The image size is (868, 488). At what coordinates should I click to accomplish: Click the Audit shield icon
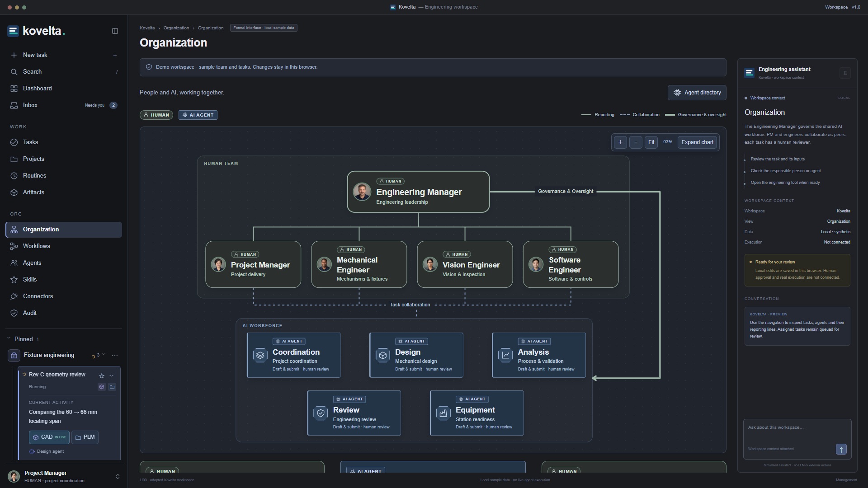pyautogui.click(x=14, y=313)
